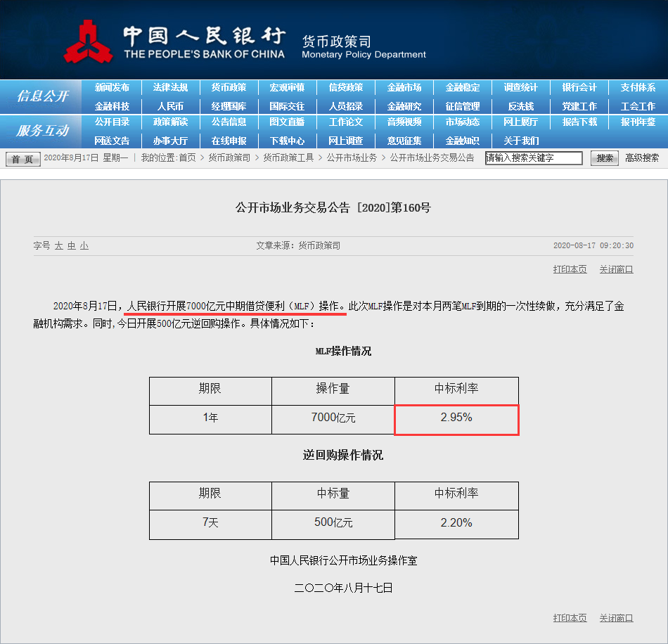Click the top 打印本页 print link
This screenshot has width=668, height=644.
(570, 269)
